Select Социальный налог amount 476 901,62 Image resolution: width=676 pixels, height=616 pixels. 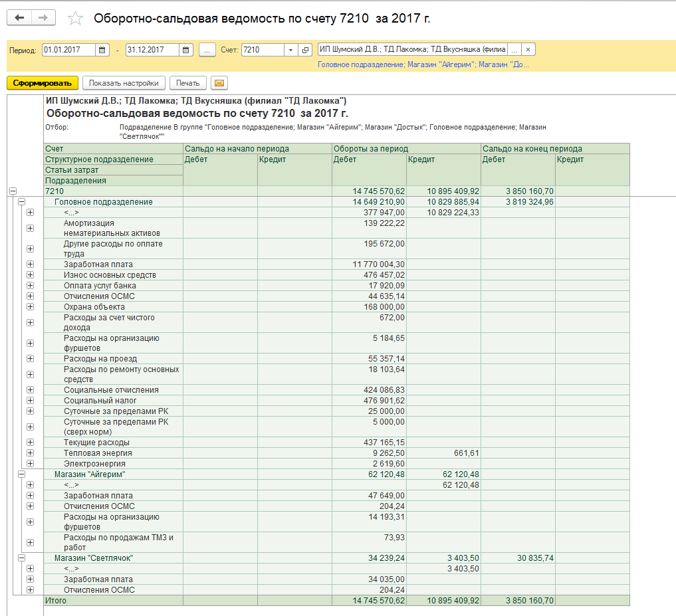369,401
